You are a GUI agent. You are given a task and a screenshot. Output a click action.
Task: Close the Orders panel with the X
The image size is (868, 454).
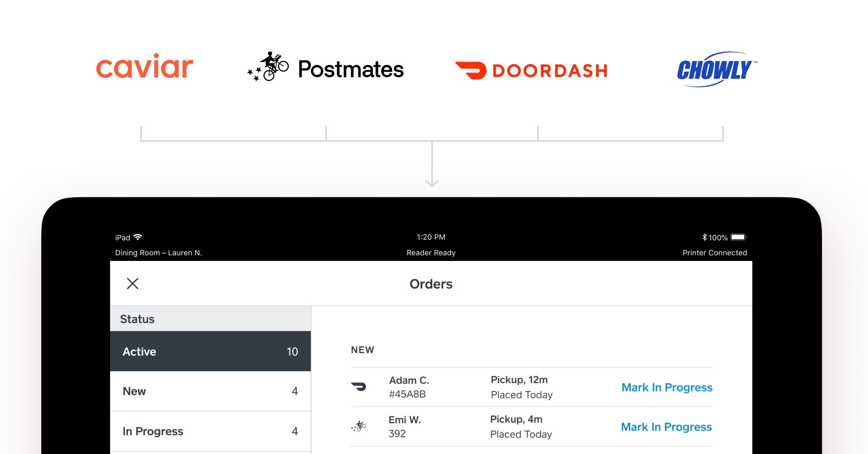(x=133, y=284)
